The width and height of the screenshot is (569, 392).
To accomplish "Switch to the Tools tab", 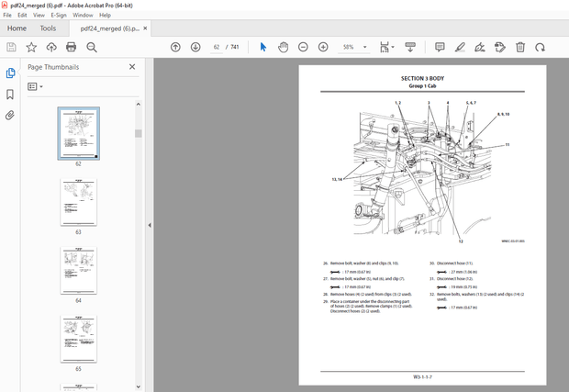I will pyautogui.click(x=48, y=28).
